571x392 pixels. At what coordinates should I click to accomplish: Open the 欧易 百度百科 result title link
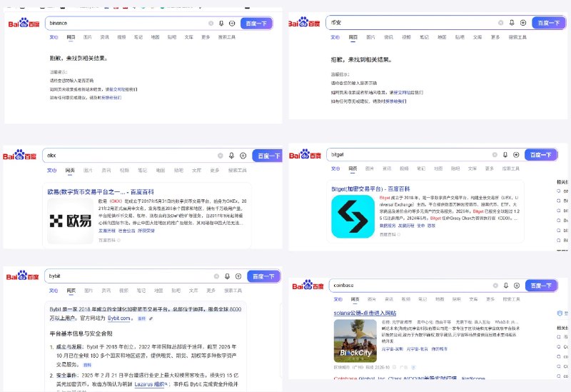coord(101,191)
